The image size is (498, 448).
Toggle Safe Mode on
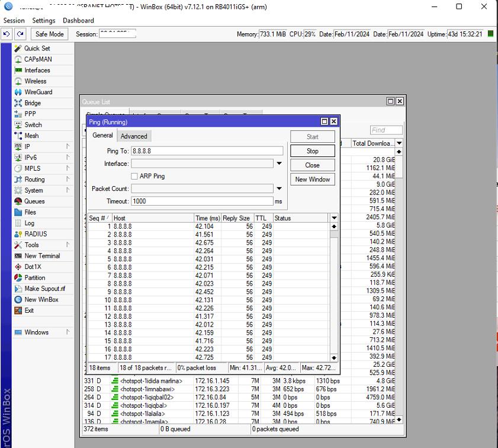coord(49,34)
